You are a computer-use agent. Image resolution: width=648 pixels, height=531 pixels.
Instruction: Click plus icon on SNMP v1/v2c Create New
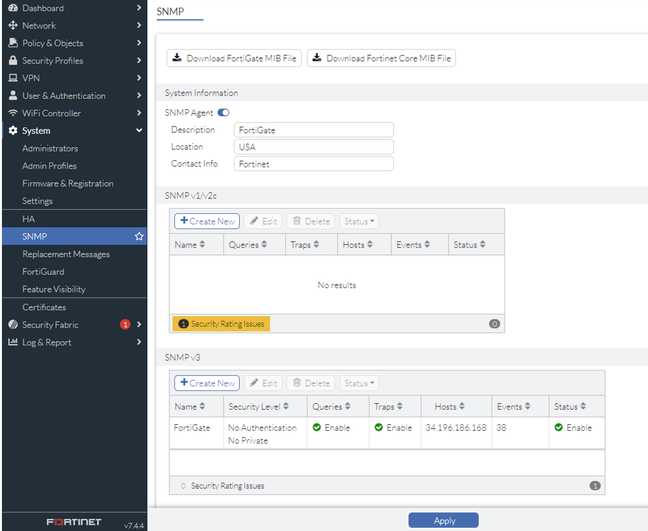pos(184,220)
